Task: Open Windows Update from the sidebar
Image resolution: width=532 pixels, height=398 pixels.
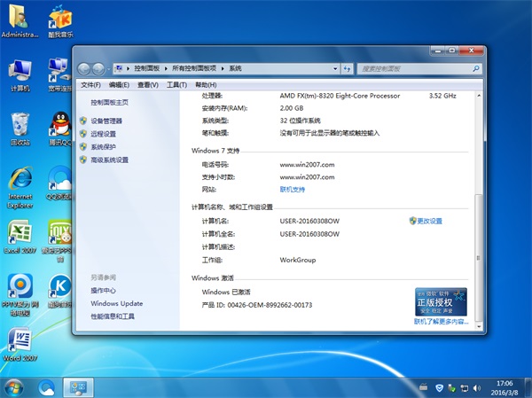Action: coord(116,303)
